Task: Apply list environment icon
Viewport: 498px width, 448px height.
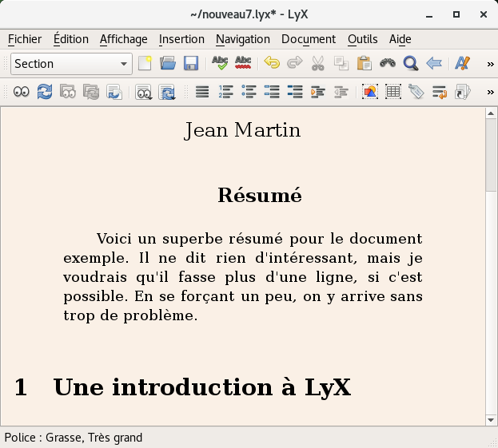Action: [272, 92]
